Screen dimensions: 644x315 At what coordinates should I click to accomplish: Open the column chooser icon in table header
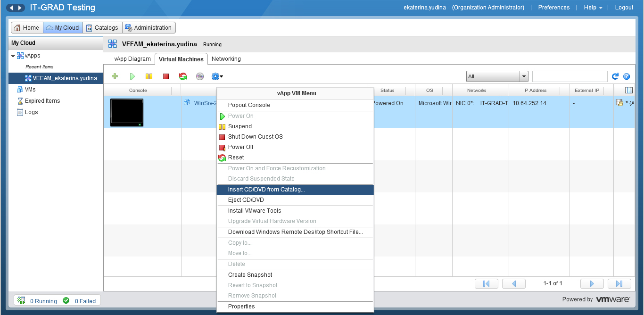tap(628, 90)
